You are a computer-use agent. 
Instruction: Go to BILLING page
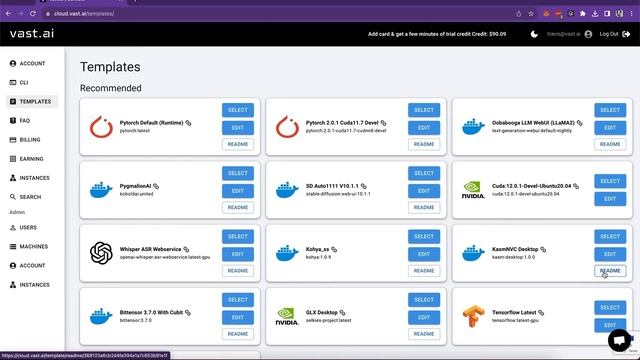pos(25,140)
